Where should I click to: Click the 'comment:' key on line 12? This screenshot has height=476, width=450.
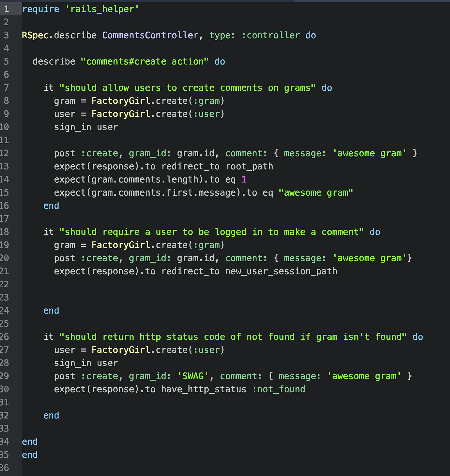(x=246, y=153)
